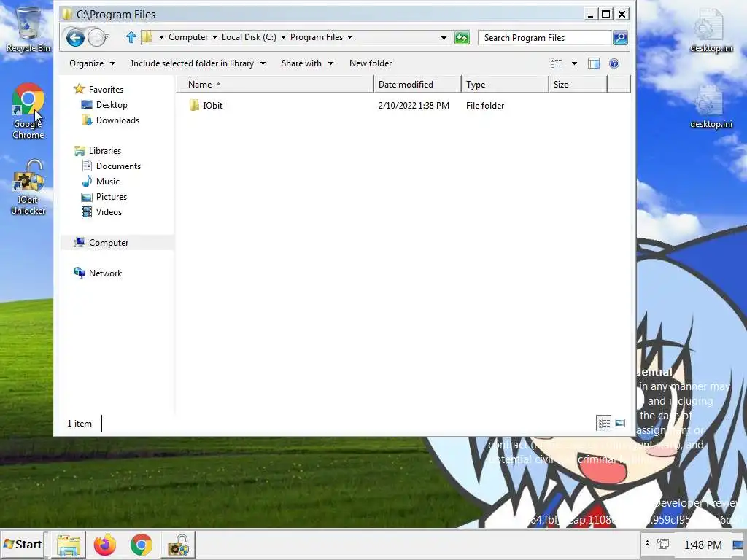Select the IObit folder icon
The image size is (747, 560).
194,105
